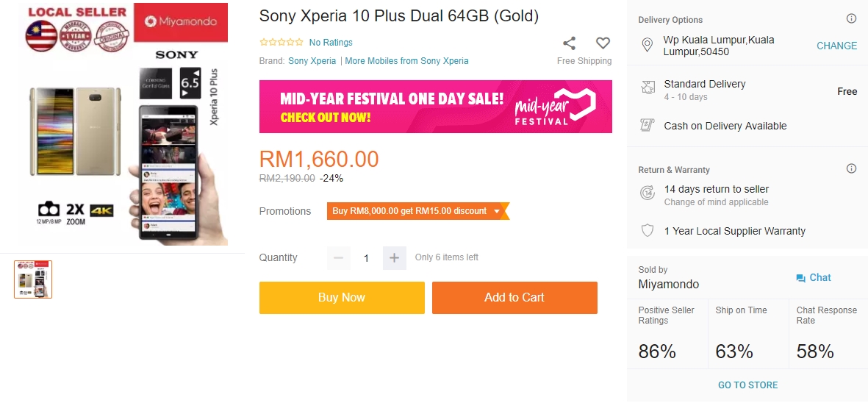Screen dimensions: 868x403
Task: Add product to wishlist heart icon
Action: 603,43
